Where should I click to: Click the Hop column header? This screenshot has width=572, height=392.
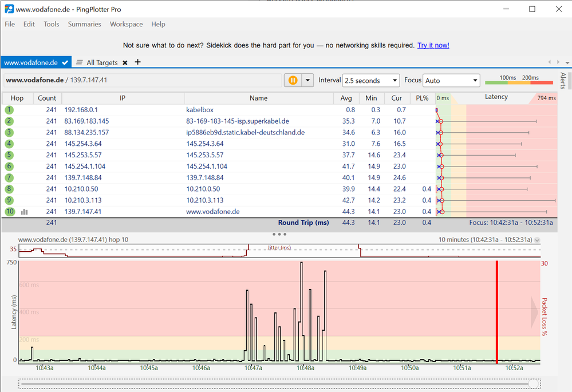17,98
